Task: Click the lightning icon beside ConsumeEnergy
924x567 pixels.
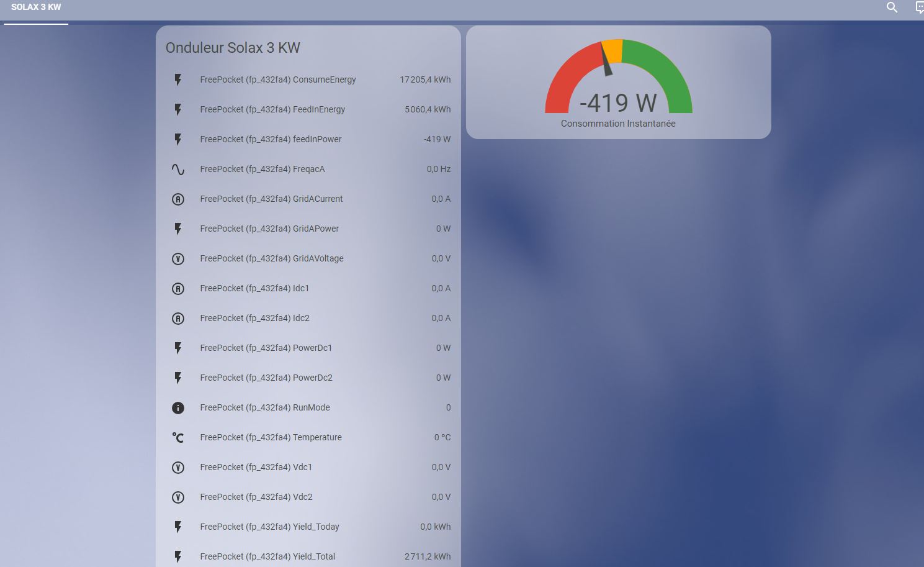Action: [178, 79]
